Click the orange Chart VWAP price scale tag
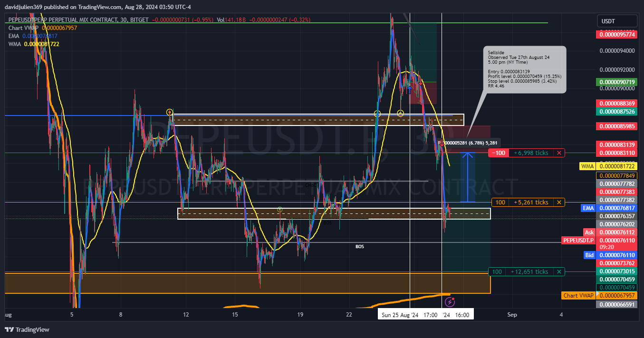Viewport: 644px width, 338px height. click(578, 296)
